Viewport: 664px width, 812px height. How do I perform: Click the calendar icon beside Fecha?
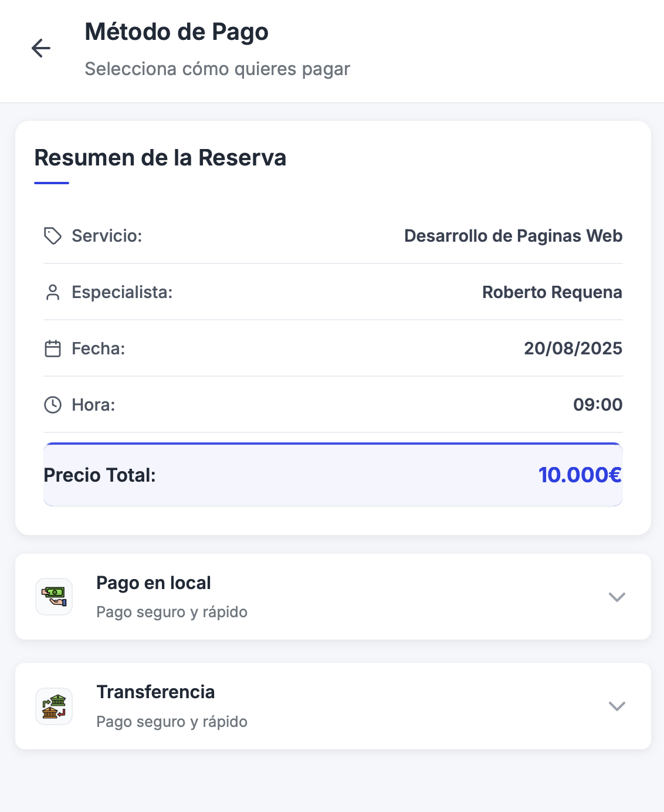(x=53, y=349)
